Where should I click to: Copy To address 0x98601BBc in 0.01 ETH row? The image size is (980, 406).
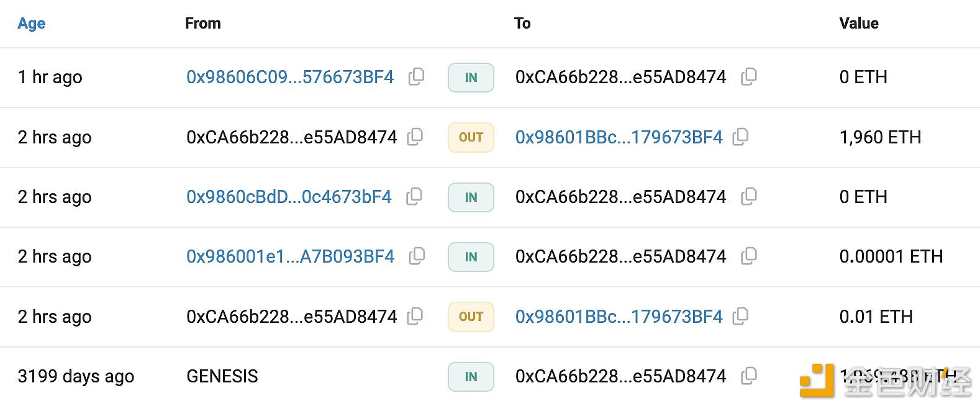[x=740, y=317]
